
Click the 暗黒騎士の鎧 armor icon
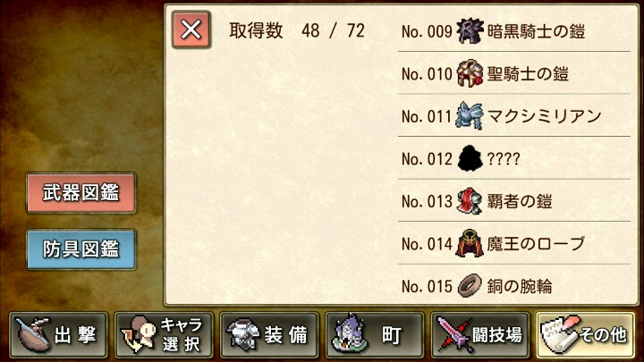(470, 30)
